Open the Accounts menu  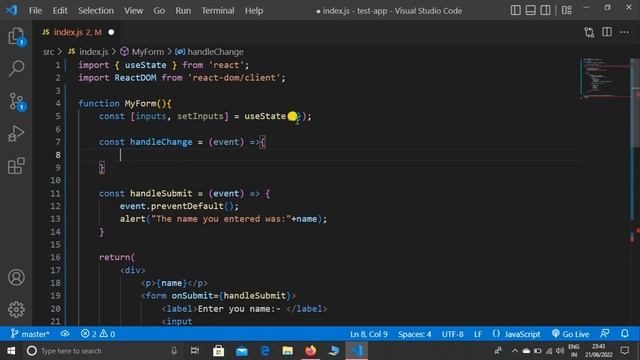[16, 277]
